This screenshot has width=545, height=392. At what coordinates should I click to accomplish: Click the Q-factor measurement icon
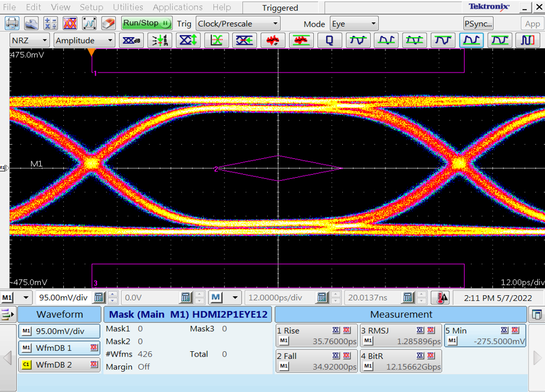(329, 41)
